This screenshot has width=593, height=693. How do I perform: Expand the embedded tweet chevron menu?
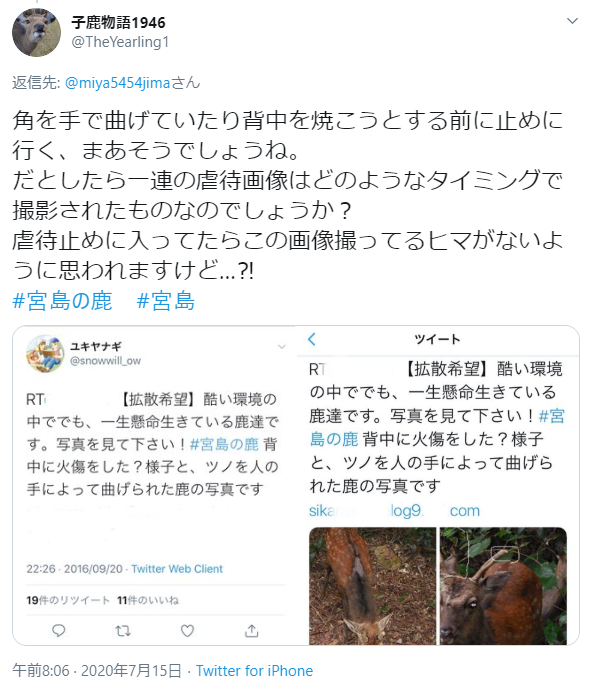(x=281, y=346)
